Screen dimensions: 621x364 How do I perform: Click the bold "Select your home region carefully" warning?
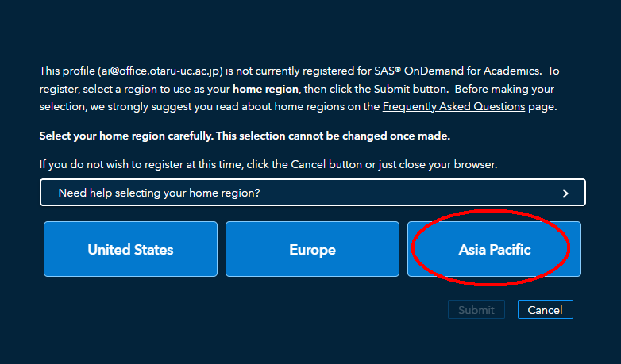click(x=245, y=136)
